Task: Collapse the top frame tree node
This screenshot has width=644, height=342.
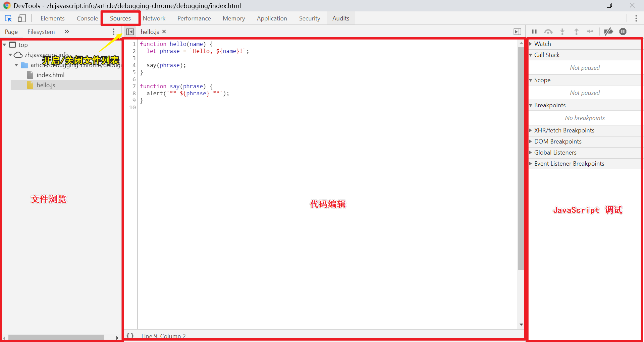Action: coord(4,45)
